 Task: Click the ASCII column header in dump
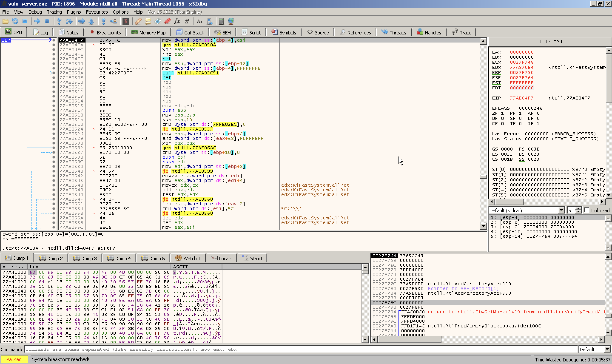196,267
